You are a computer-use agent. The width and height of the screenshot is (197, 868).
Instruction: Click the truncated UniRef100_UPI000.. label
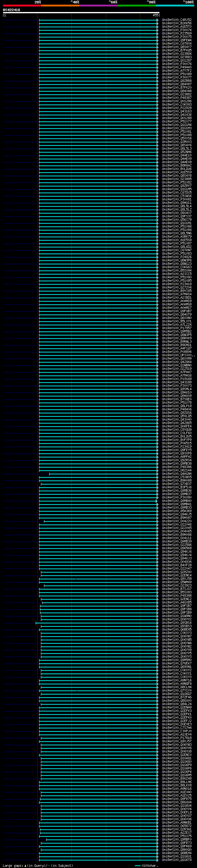coord(179,355)
